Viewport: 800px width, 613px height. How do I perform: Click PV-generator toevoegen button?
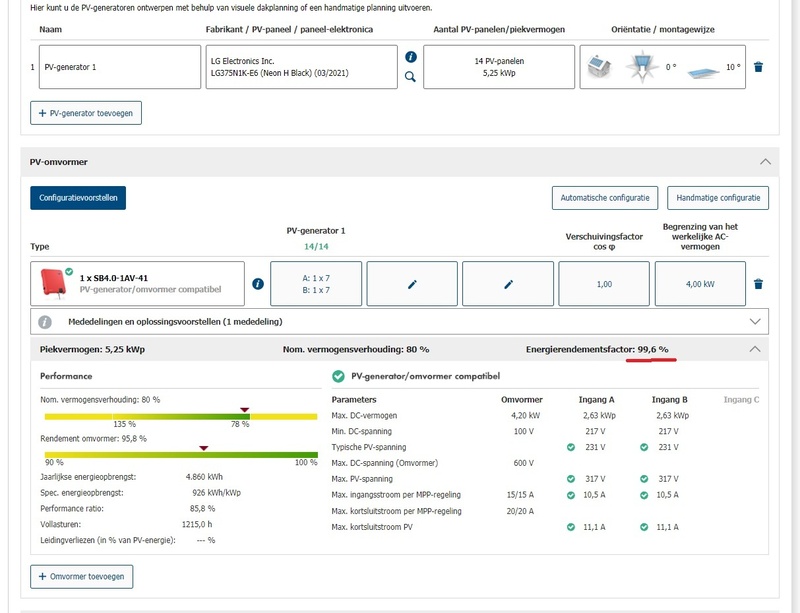(86, 113)
